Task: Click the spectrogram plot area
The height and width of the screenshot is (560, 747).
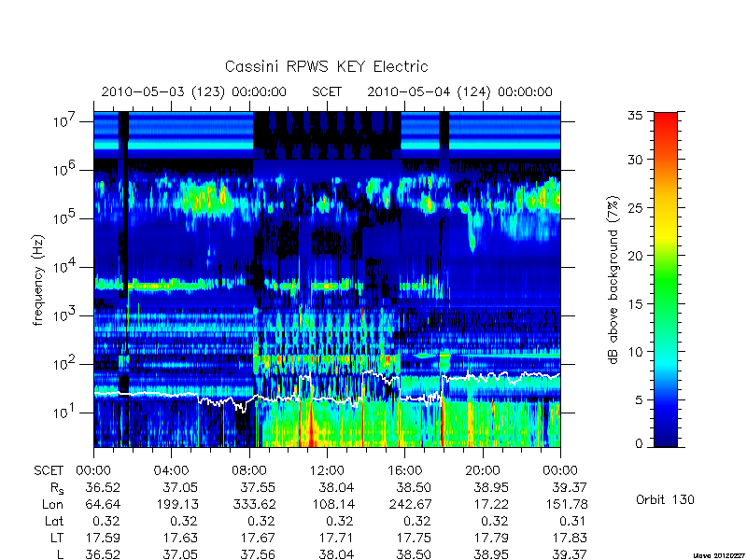Action: tap(327, 279)
